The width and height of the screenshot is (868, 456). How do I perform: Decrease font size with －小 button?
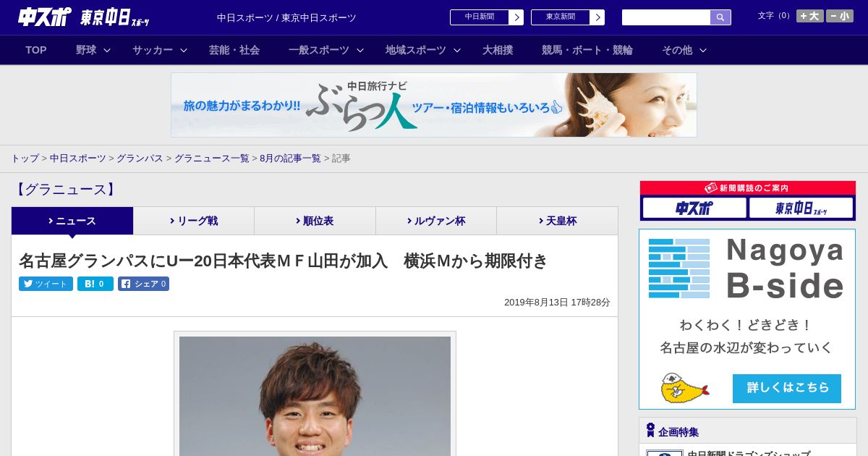840,16
